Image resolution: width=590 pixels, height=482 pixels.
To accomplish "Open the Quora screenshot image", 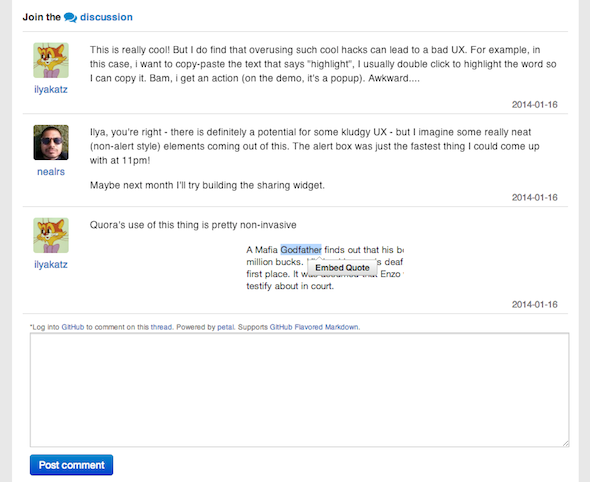I will coord(325,268).
